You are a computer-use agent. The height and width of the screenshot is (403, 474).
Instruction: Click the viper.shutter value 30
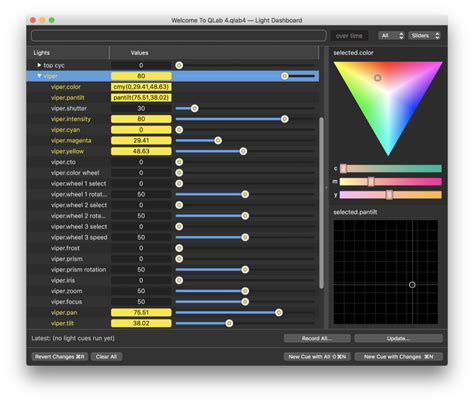(141, 108)
